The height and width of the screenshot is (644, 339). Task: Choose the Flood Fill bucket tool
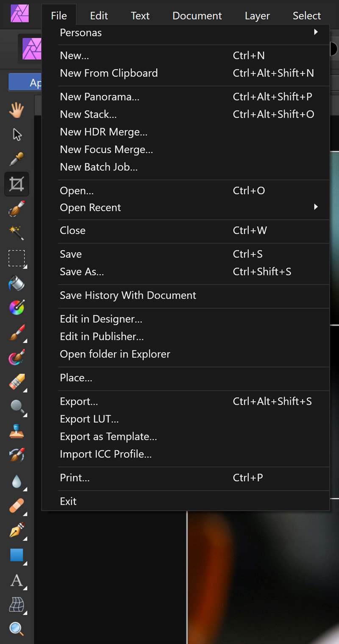pyautogui.click(x=17, y=283)
